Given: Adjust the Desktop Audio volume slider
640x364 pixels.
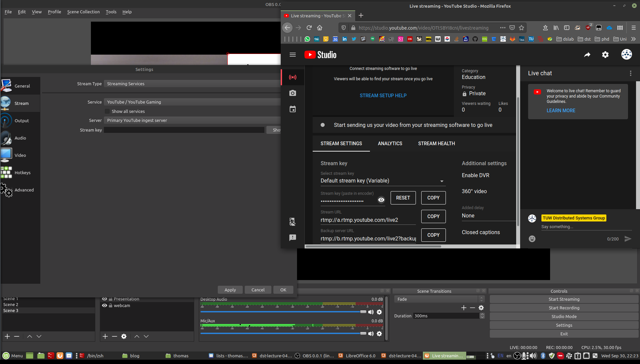Looking at the screenshot, I should 283,312.
